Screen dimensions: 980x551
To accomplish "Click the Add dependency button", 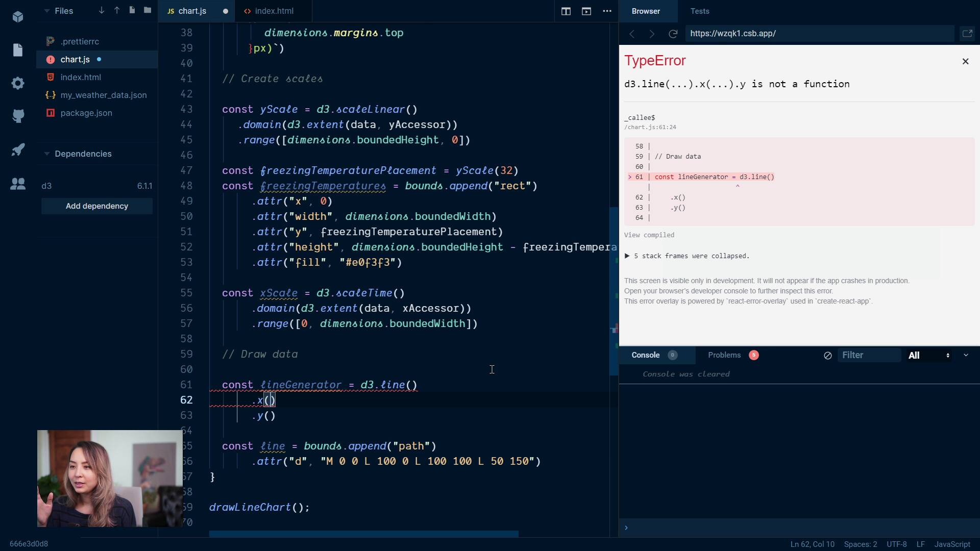I will (x=97, y=206).
